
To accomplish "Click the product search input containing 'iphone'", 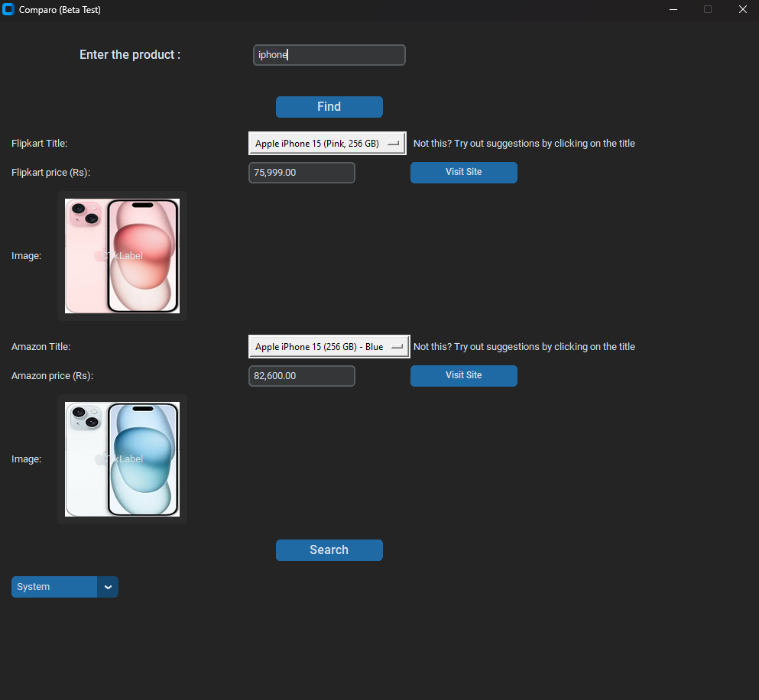I will click(x=329, y=55).
